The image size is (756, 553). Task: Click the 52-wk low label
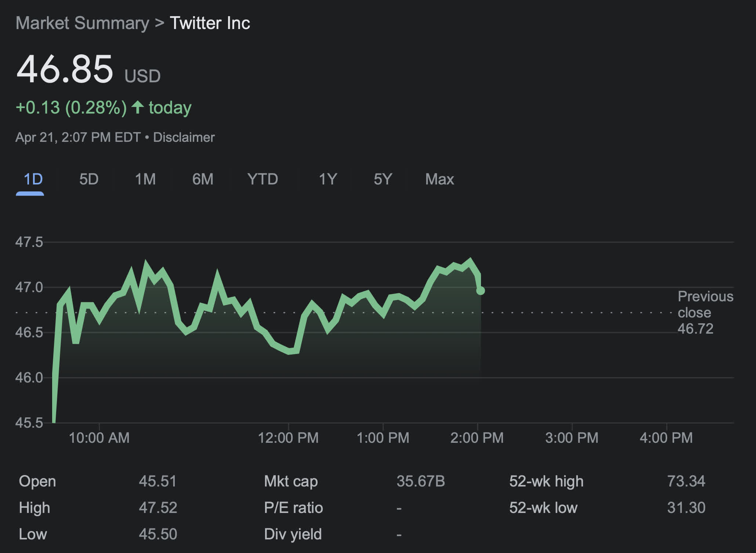543,508
